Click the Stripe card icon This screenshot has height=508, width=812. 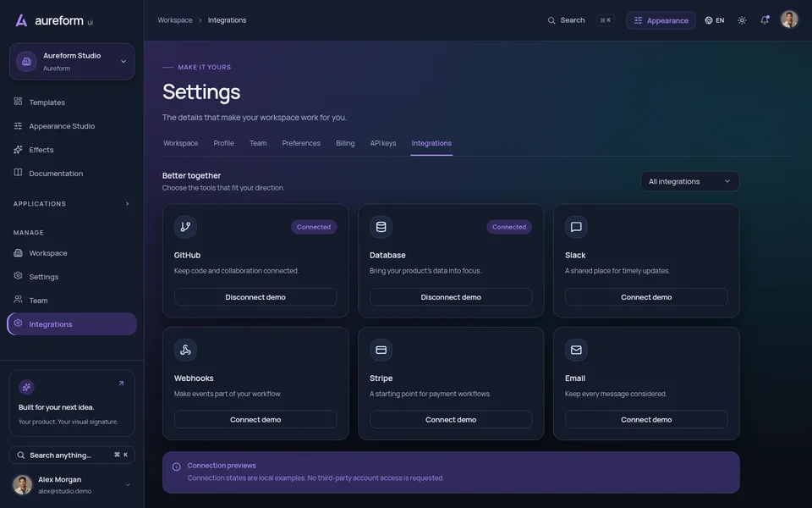[x=381, y=350]
